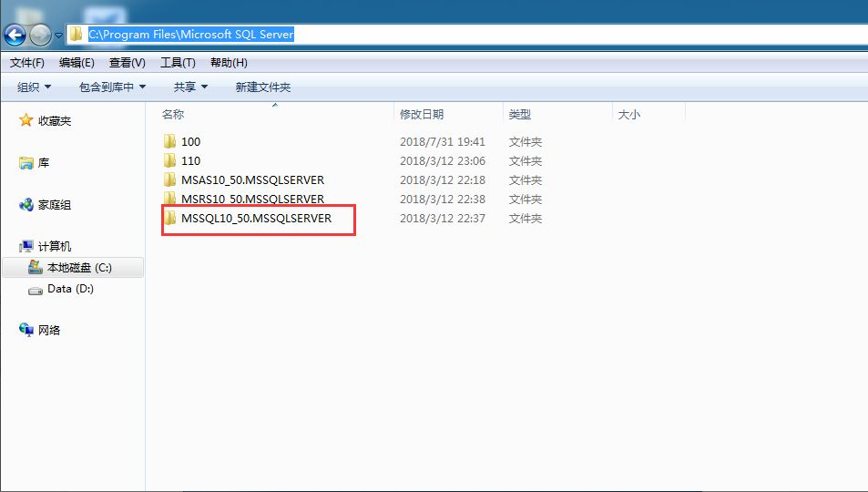Select the folder named 100
Viewport: 868px width, 492px height.
(190, 141)
